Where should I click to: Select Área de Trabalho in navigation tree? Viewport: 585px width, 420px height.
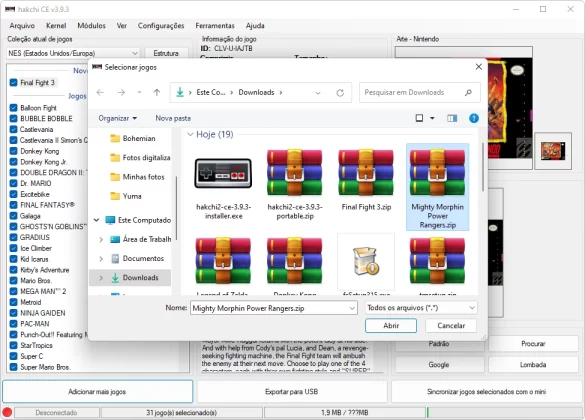(x=141, y=239)
